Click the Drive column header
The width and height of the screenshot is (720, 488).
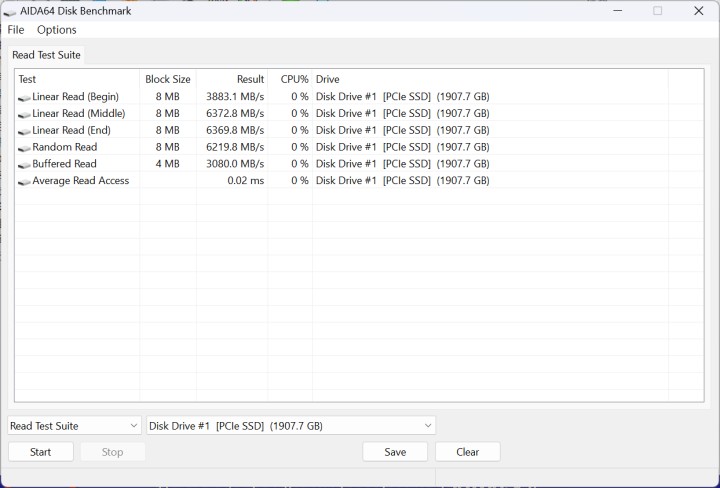point(490,79)
